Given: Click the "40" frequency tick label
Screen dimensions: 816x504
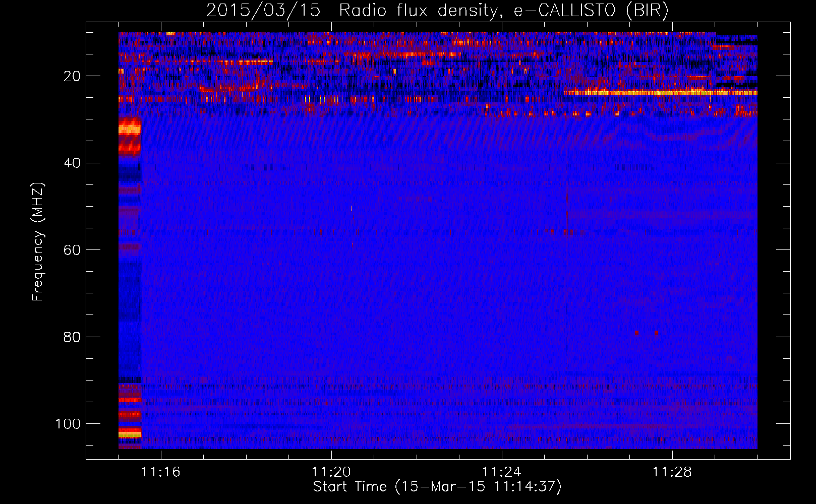Looking at the screenshot, I should pos(72,163).
